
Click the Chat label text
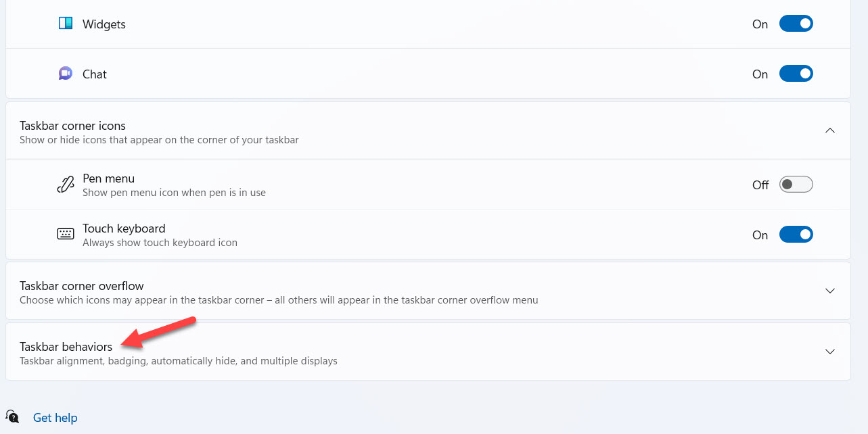point(95,74)
